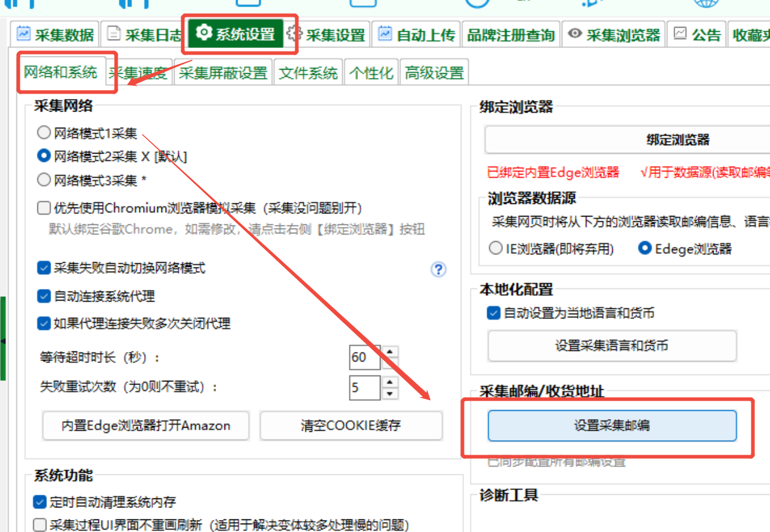Click the 清空COOKIE缓存 button
Image resolution: width=770 pixels, height=532 pixels.
[351, 426]
